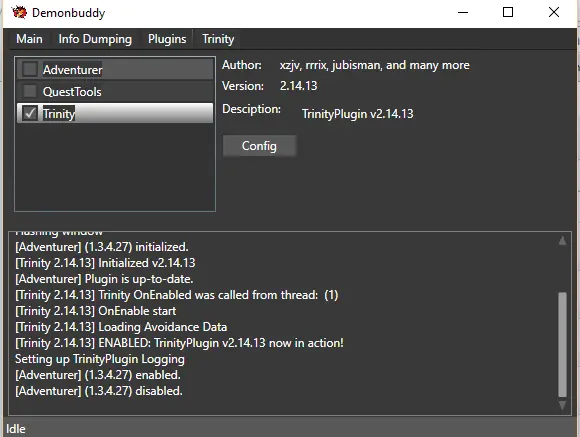Click log line '[Adventurer] (1.3.4.27) enabled.'

point(98,375)
